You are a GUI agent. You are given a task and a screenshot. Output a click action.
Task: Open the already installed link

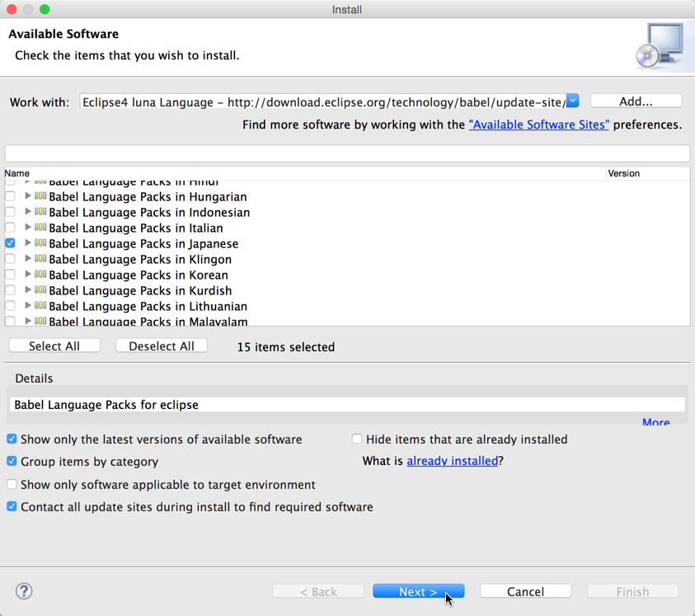click(x=453, y=461)
